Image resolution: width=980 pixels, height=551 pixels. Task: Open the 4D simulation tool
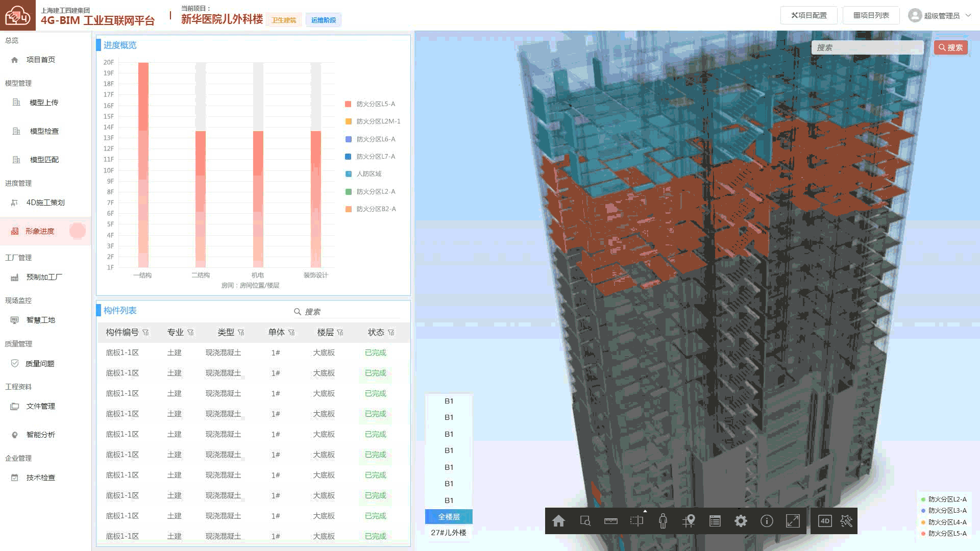(824, 521)
